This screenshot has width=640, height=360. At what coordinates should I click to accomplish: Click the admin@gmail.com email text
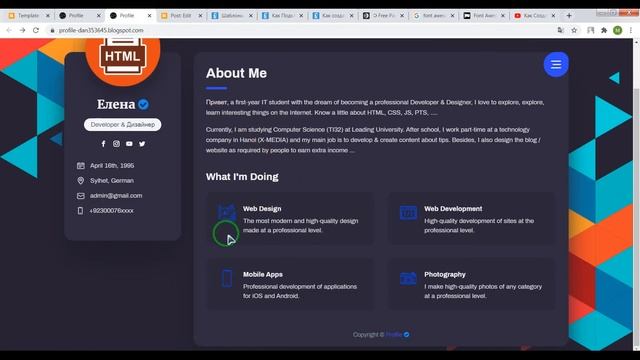tap(116, 196)
